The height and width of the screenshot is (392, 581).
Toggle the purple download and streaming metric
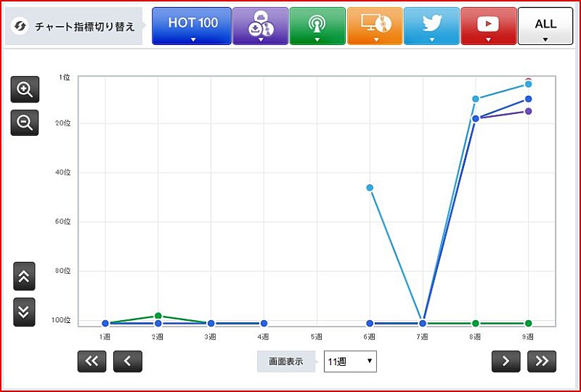[x=260, y=26]
